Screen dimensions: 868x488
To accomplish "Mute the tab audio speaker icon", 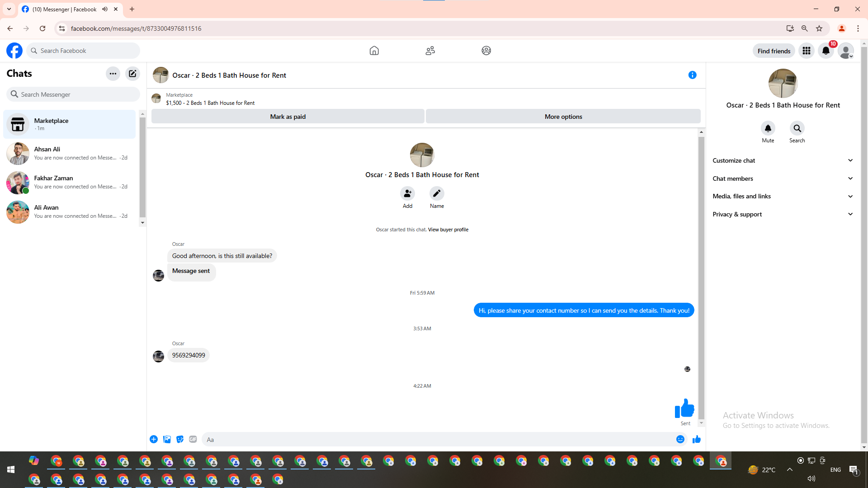I will pyautogui.click(x=105, y=9).
